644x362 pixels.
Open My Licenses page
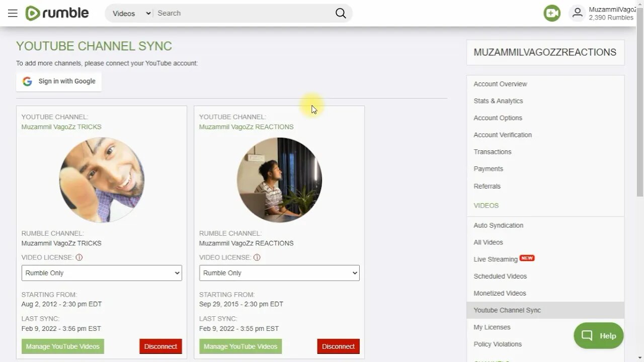tap(492, 327)
